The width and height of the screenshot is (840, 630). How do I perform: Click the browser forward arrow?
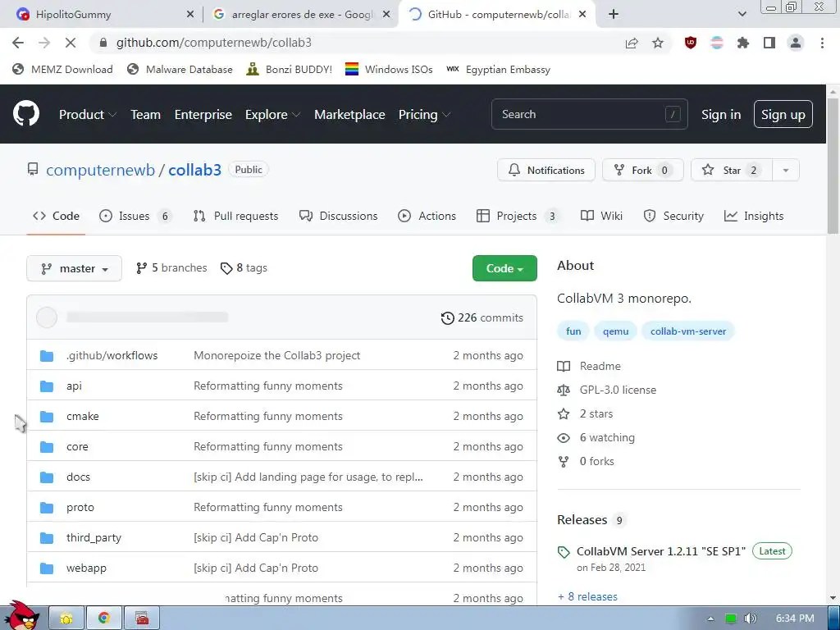(x=44, y=43)
